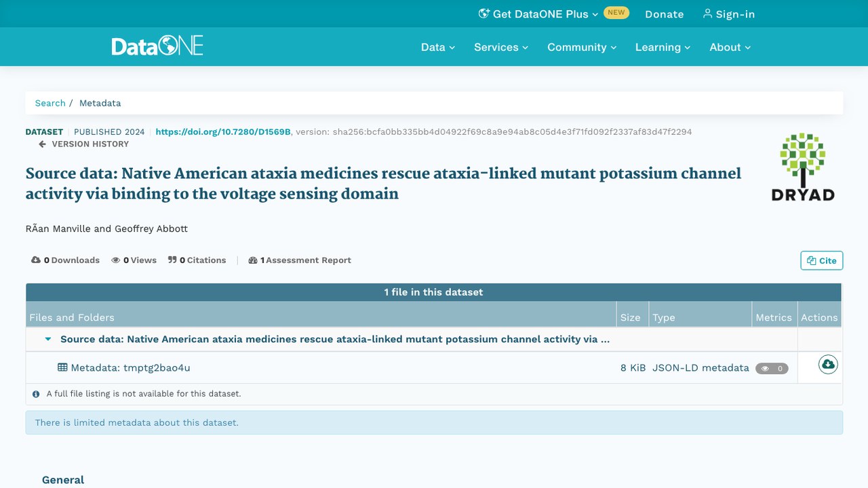Viewport: 868px width, 488px height.
Task: Click the downloads cloud icon
Action: point(36,260)
